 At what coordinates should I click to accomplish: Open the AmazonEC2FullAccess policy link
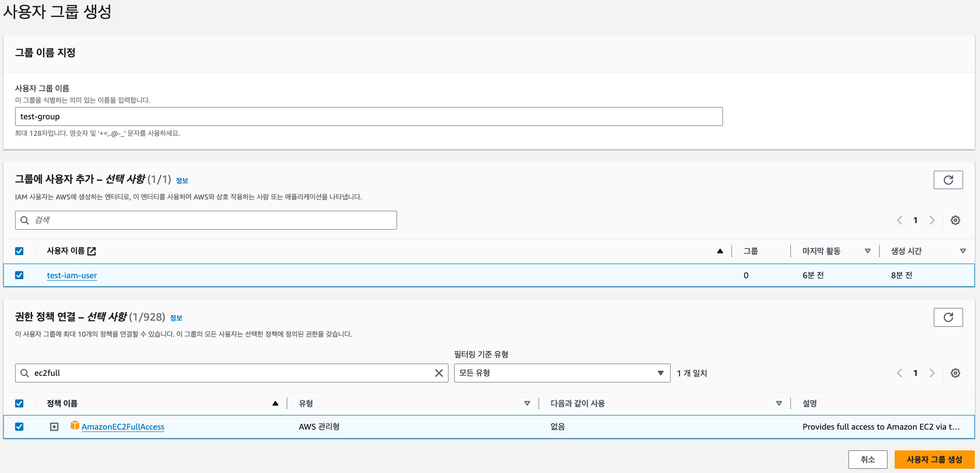(x=123, y=427)
